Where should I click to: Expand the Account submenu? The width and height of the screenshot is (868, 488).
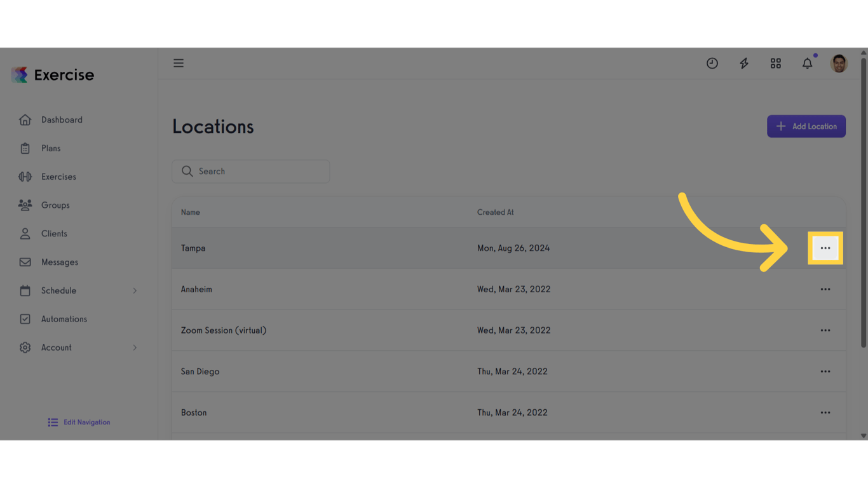pyautogui.click(x=135, y=348)
